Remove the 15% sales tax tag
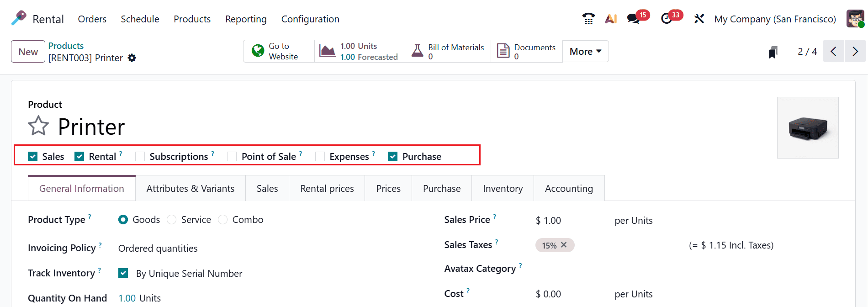868x307 pixels. coord(564,245)
